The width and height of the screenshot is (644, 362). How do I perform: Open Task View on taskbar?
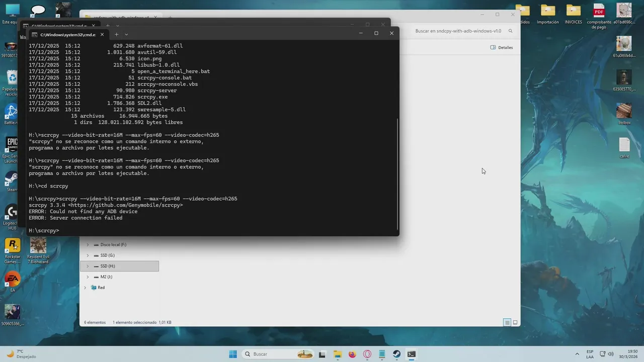click(x=322, y=354)
